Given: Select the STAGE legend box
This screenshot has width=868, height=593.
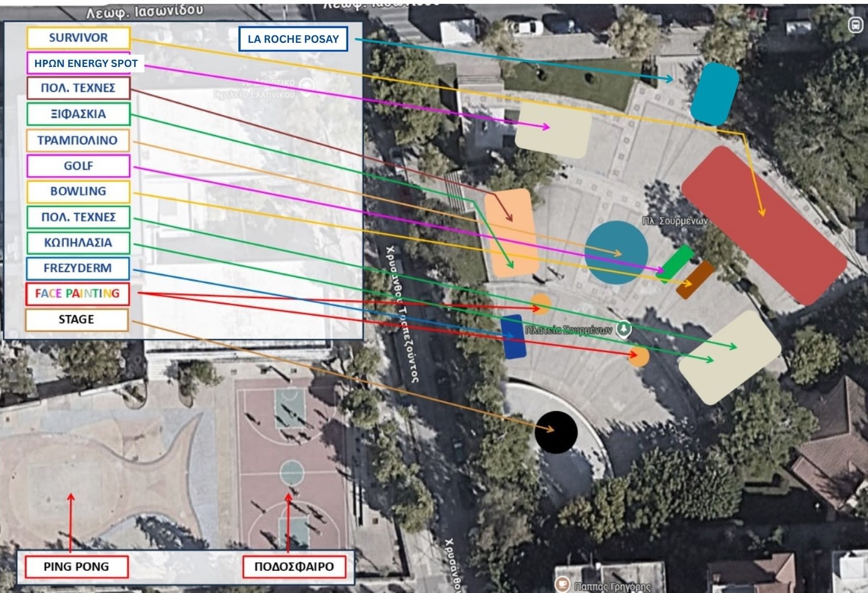Looking at the screenshot, I should coord(77,320).
